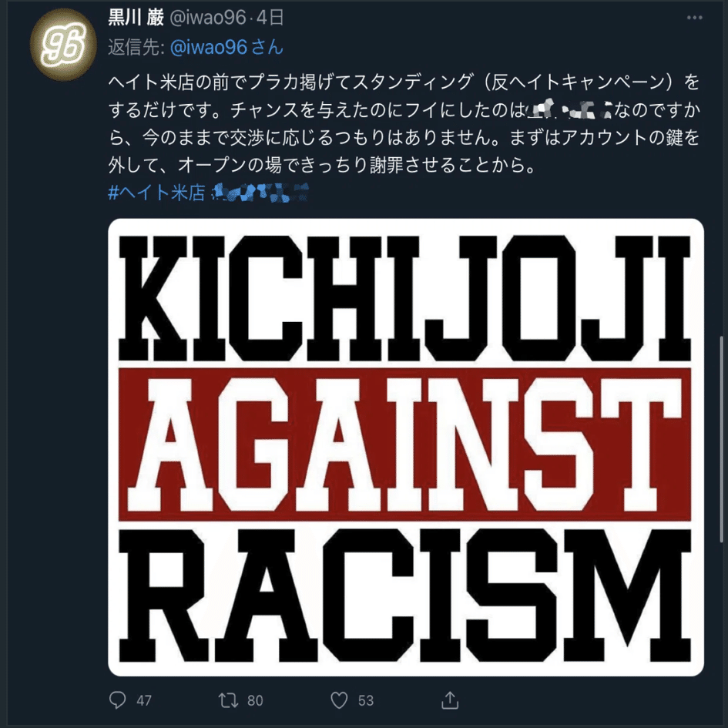
Task: Click the 返信先: reply label
Action: pyautogui.click(x=136, y=47)
